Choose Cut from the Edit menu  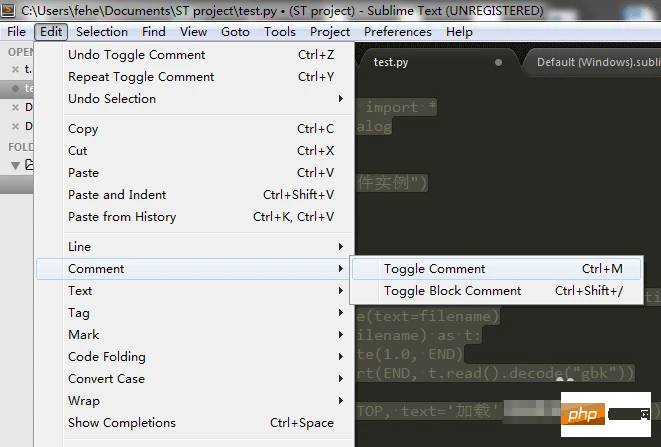click(194, 151)
